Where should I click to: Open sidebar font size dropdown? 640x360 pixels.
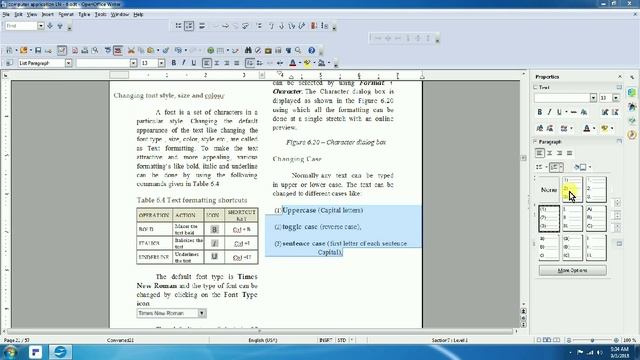click(x=616, y=98)
